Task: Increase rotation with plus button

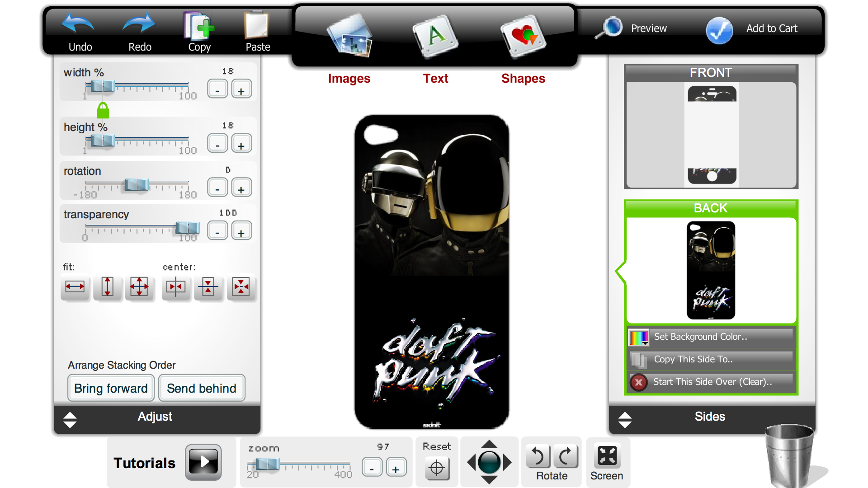Action: (241, 188)
